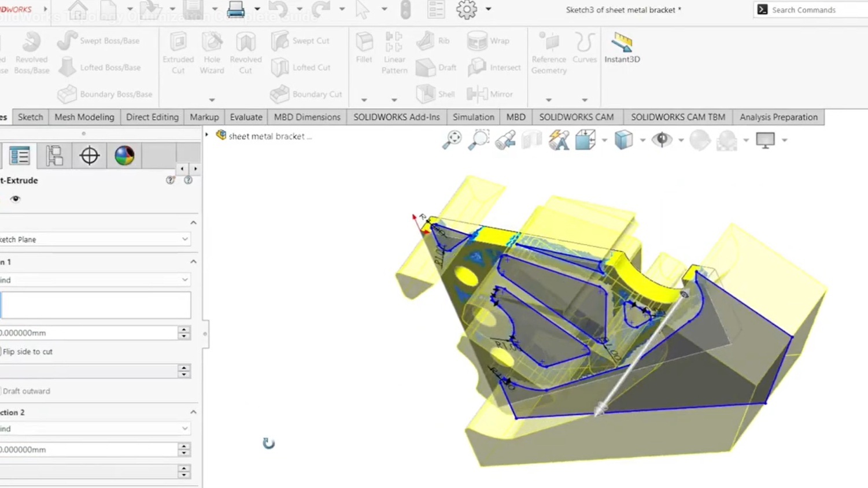Open the Sketch tab
The width and height of the screenshot is (868, 488).
pos(31,117)
